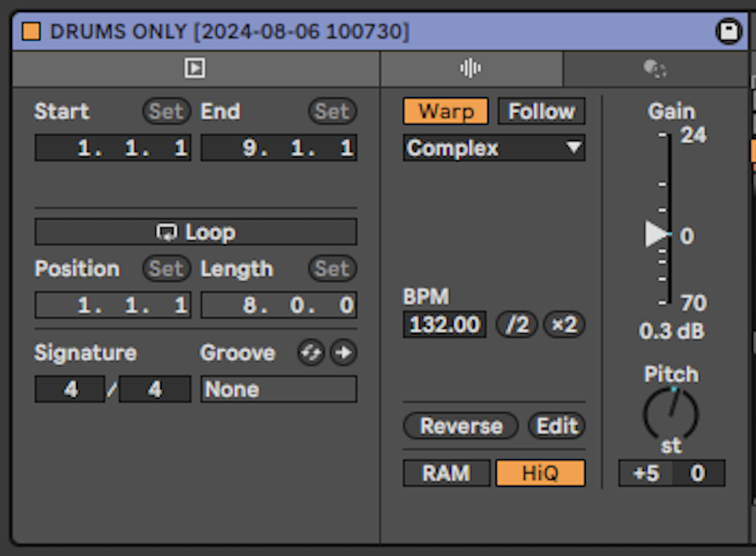This screenshot has width=756, height=556.
Task: Click Set button next to Length
Action: click(332, 269)
